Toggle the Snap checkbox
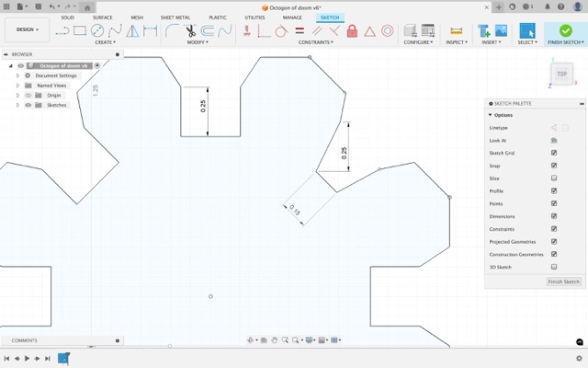This screenshot has width=588, height=368. [554, 166]
